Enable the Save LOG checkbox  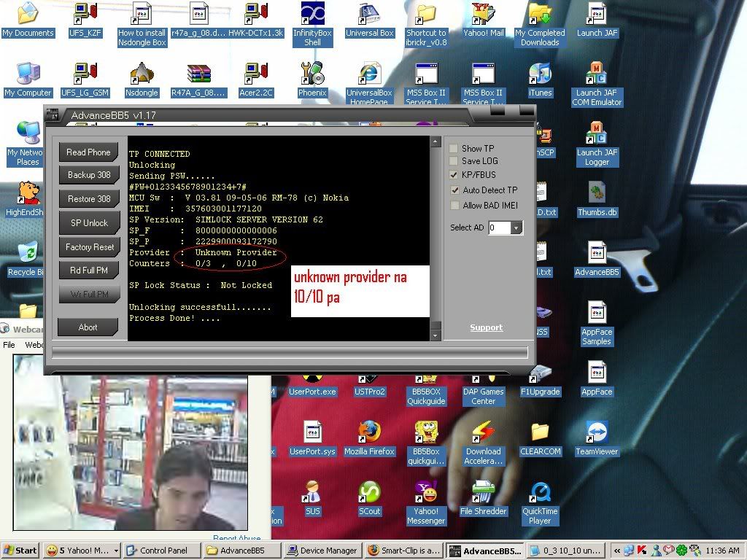point(454,161)
